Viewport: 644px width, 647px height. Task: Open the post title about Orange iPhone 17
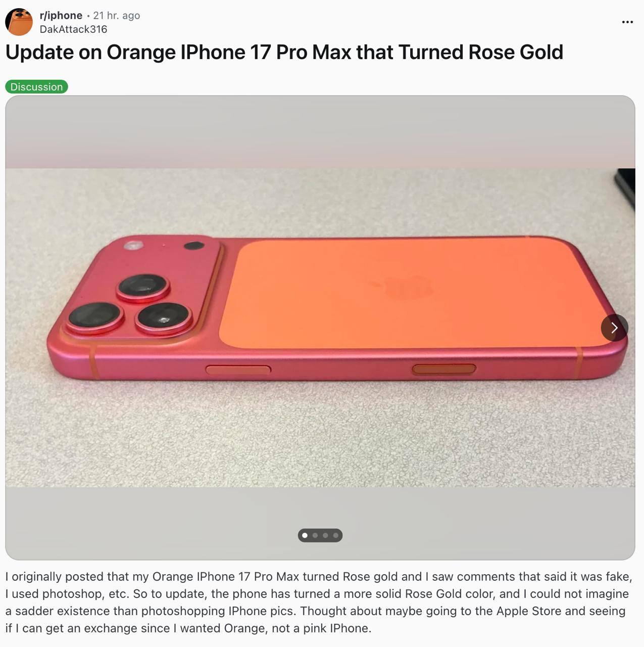point(284,52)
